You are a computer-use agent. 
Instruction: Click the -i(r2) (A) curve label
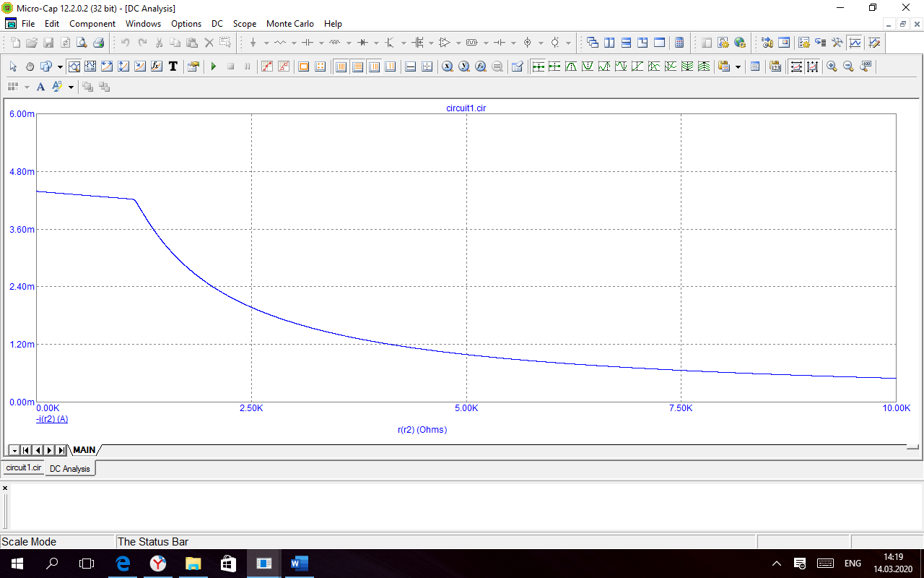[52, 419]
